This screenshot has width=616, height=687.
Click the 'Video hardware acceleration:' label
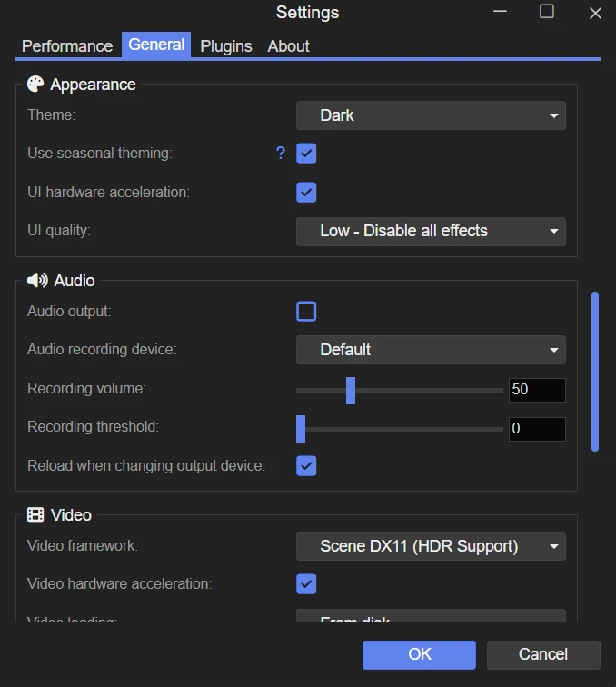pyautogui.click(x=119, y=583)
